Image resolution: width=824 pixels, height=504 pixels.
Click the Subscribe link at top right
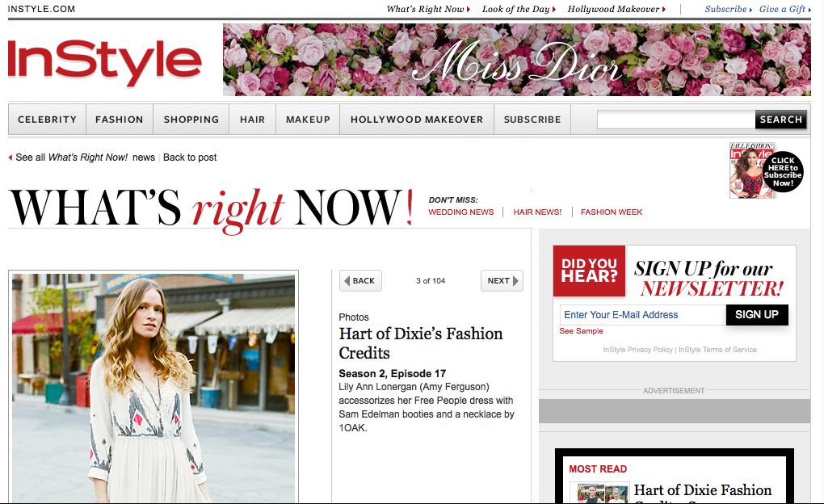point(729,9)
